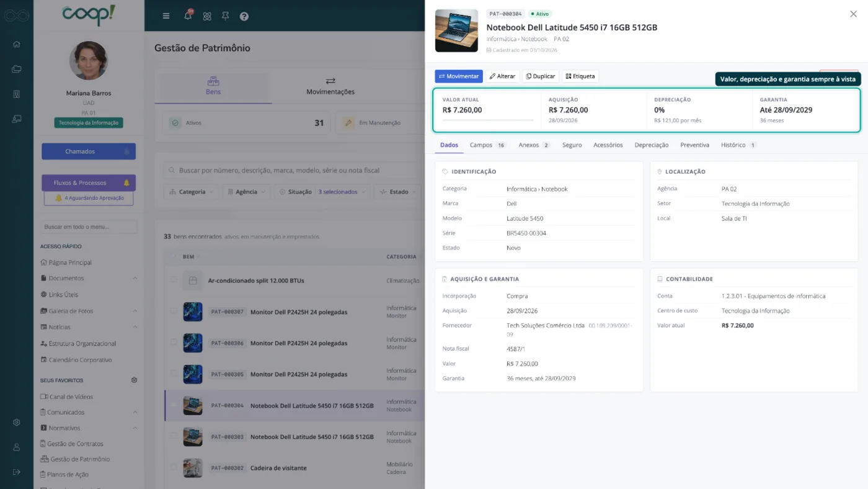Click the logout icon in left rail
Screen dimensions: 868x489
(x=17, y=472)
